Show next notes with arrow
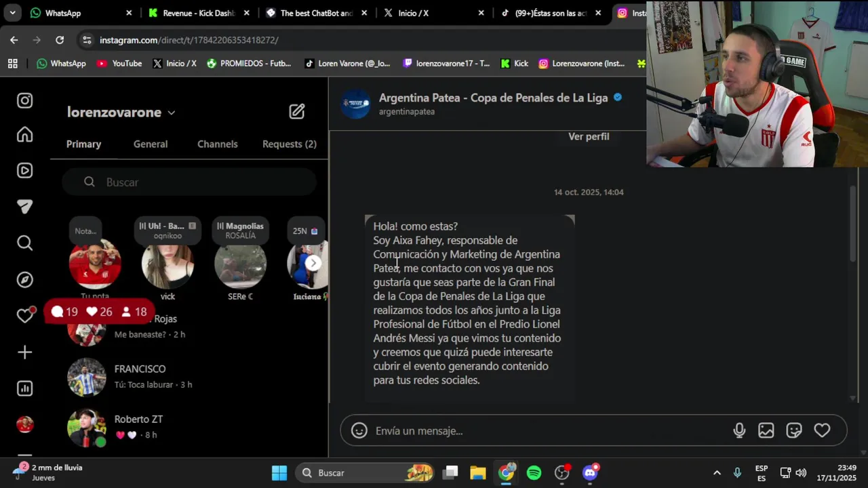 click(x=313, y=263)
